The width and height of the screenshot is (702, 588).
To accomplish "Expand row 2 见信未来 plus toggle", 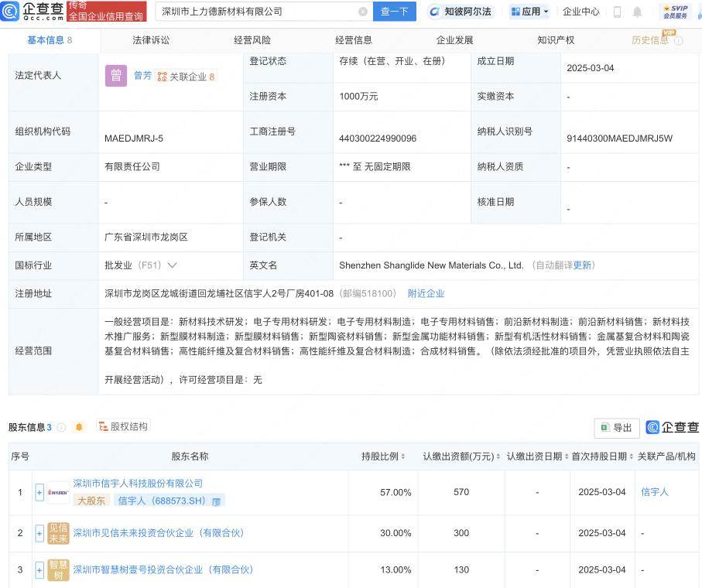I will (x=39, y=533).
